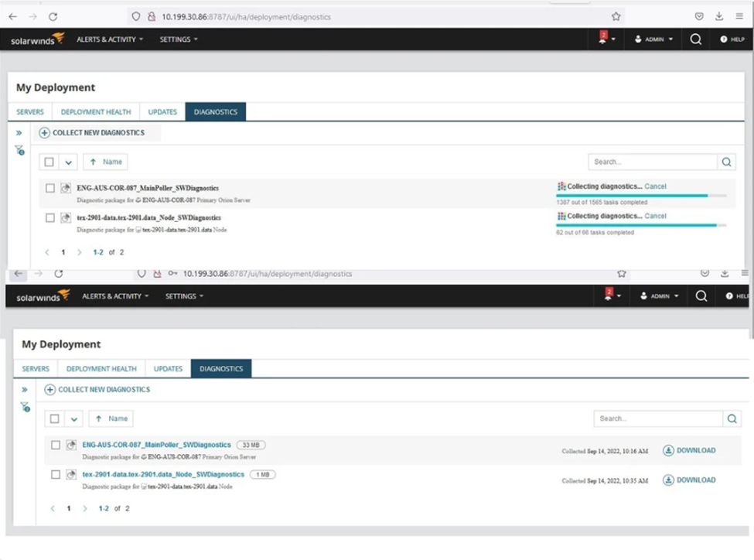This screenshot has height=560, width=754.
Task: Click the magnifier inside the diagnostics search box
Action: (725, 162)
